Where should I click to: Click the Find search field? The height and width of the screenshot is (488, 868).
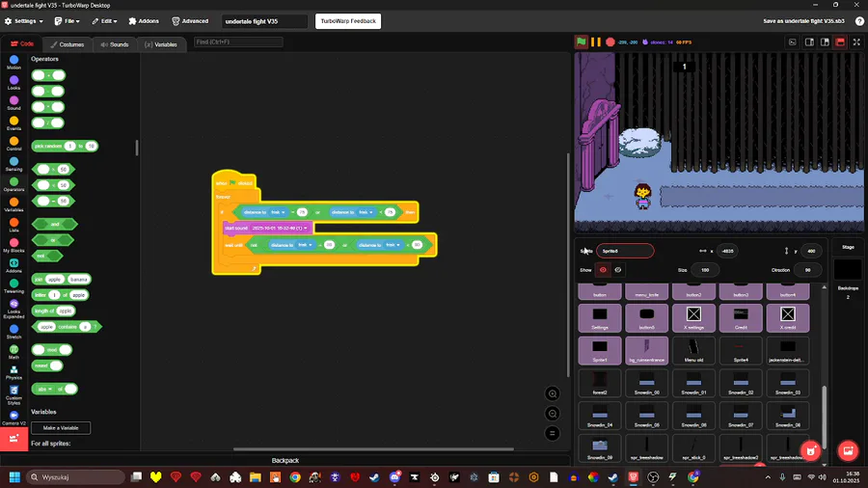point(238,42)
